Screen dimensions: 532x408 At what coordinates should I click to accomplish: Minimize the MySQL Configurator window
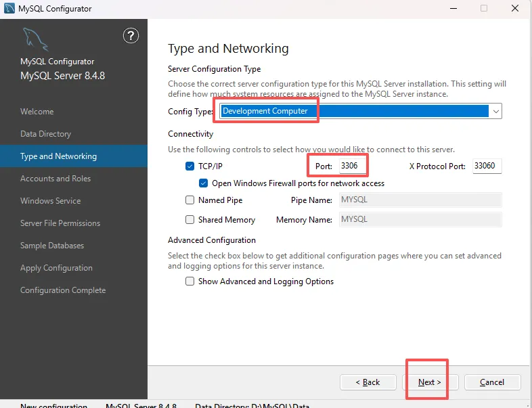[x=453, y=8]
